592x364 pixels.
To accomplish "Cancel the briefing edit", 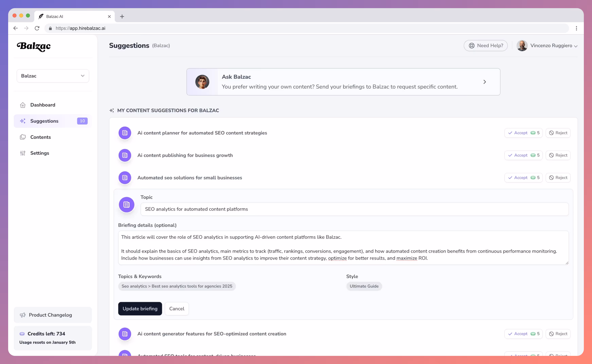I will pyautogui.click(x=176, y=309).
